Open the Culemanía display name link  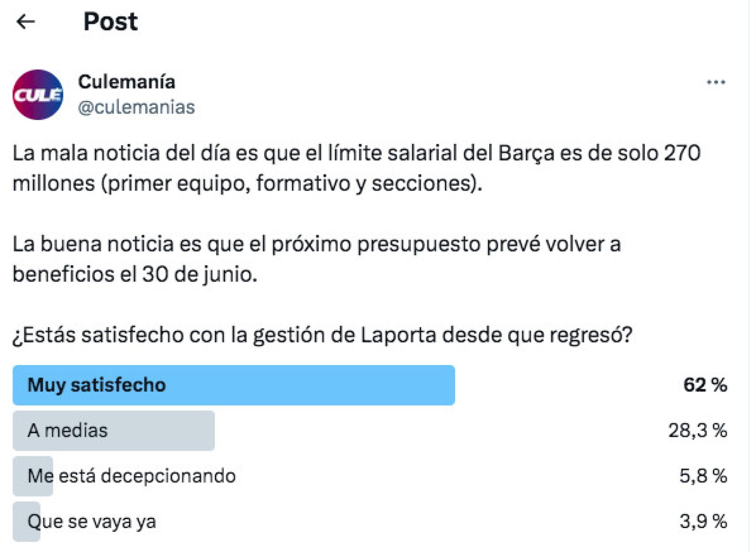pos(127,82)
